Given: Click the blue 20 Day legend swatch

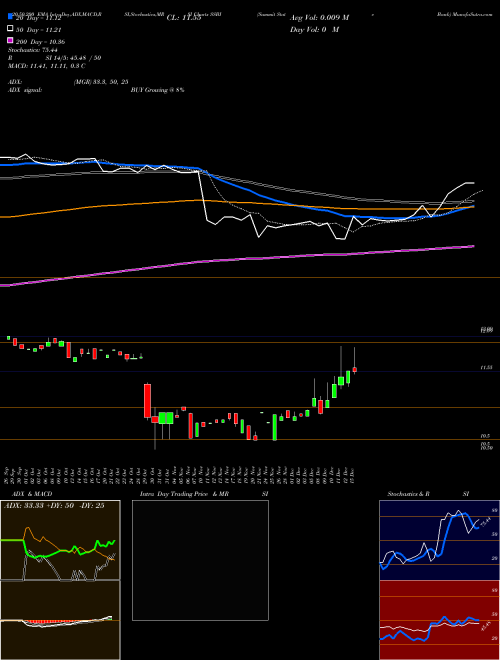Looking at the screenshot, I should (x=10, y=17).
